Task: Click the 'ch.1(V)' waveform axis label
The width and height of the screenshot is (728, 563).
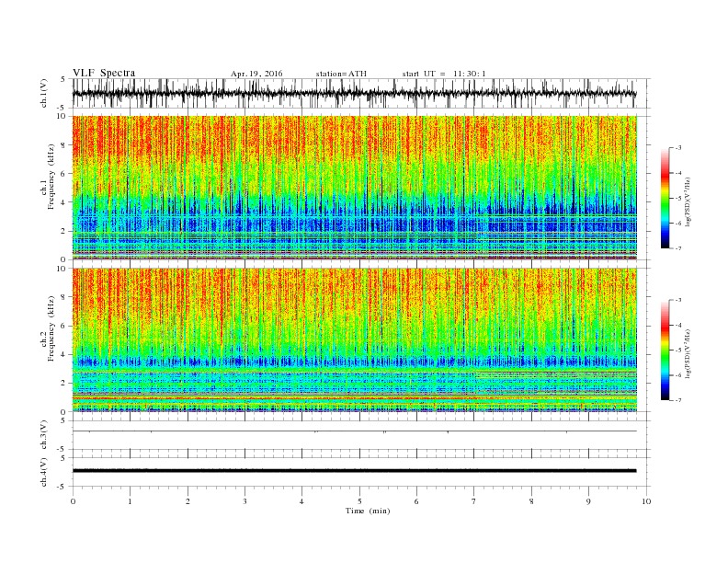Action: coord(44,94)
